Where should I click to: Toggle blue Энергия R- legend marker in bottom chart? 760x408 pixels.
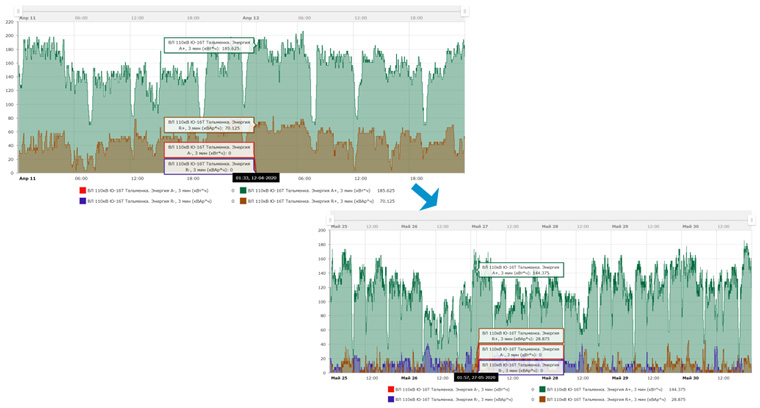click(391, 399)
